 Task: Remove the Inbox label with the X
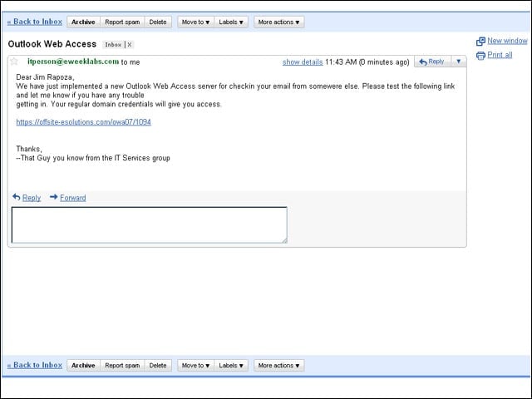click(x=130, y=44)
